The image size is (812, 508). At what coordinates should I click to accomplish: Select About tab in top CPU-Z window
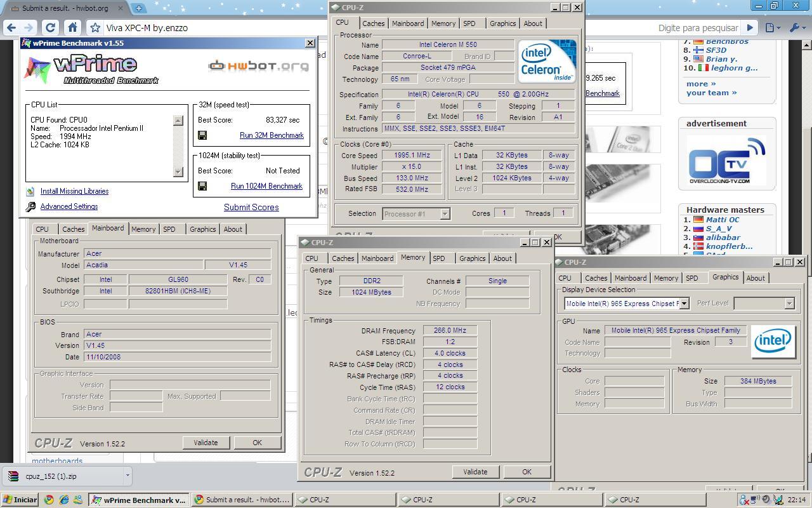533,23
